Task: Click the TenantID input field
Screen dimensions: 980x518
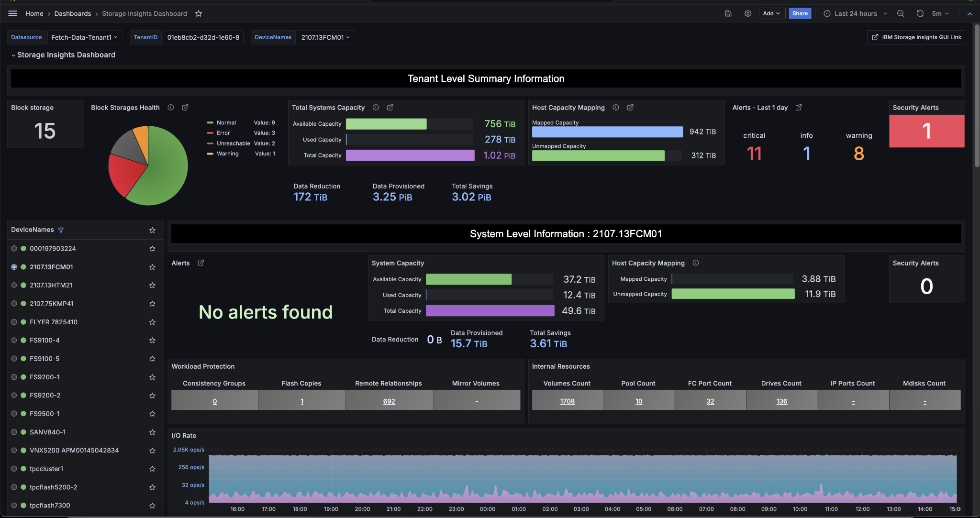Action: tap(203, 37)
